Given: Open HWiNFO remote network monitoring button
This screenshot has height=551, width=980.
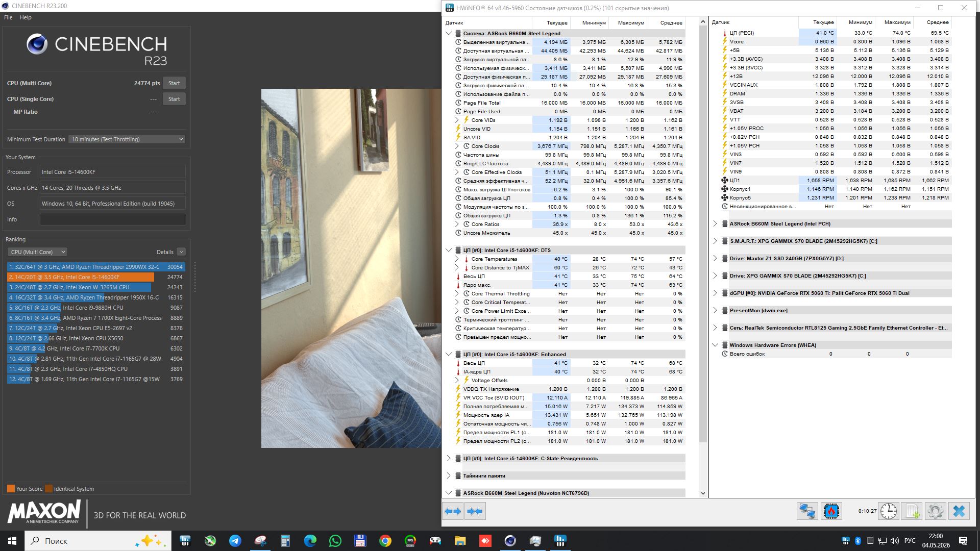Looking at the screenshot, I should point(807,511).
